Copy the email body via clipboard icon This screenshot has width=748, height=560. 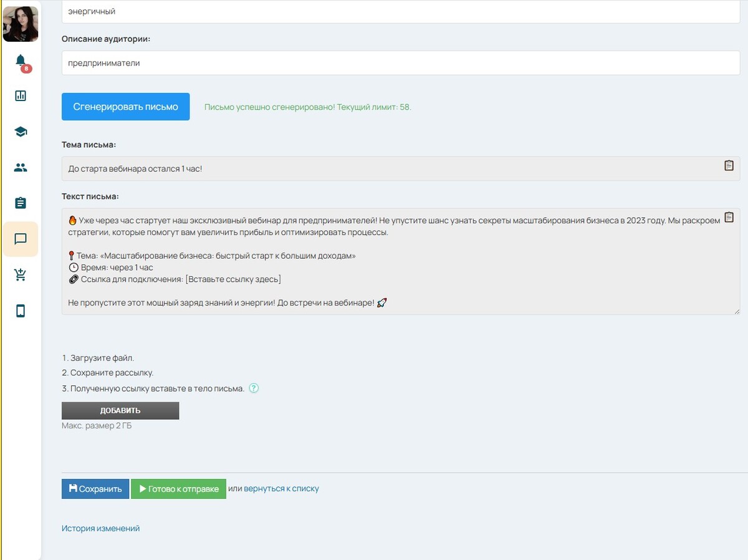(x=729, y=218)
